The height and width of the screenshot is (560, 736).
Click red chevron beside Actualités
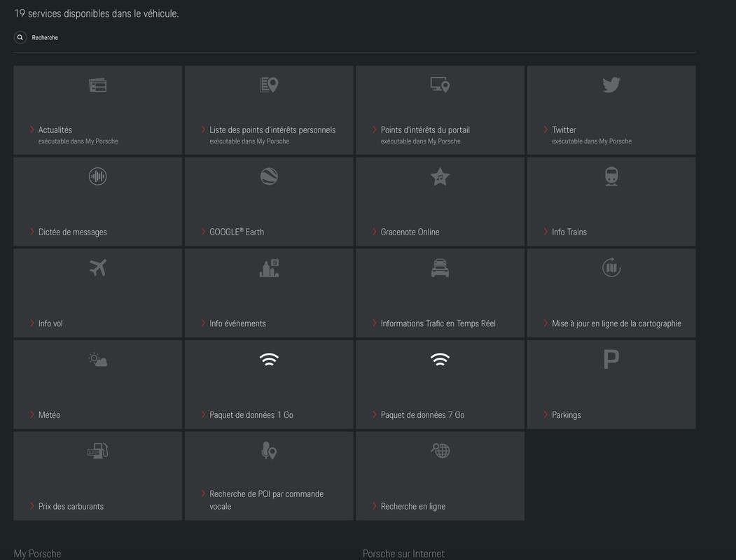tap(32, 129)
